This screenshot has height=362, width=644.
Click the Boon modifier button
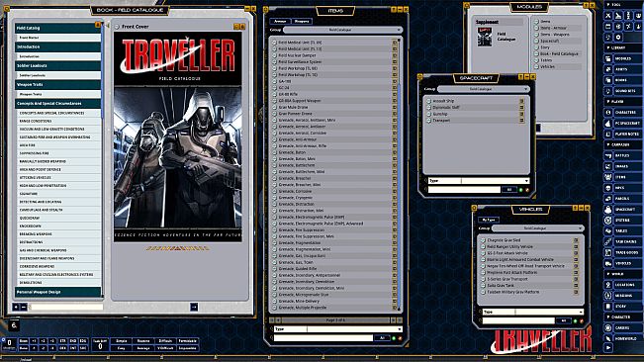click(24, 341)
